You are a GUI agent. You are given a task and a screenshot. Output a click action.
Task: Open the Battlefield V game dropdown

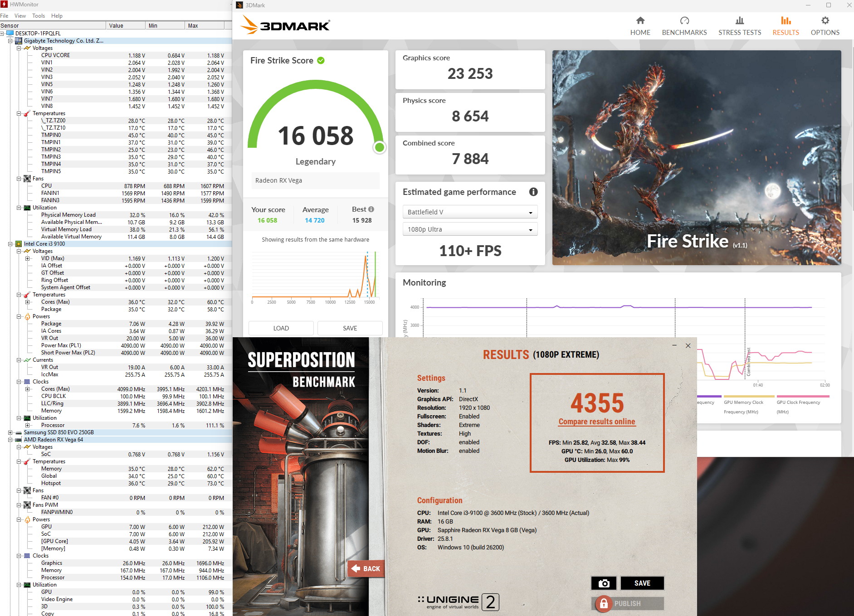pos(470,212)
